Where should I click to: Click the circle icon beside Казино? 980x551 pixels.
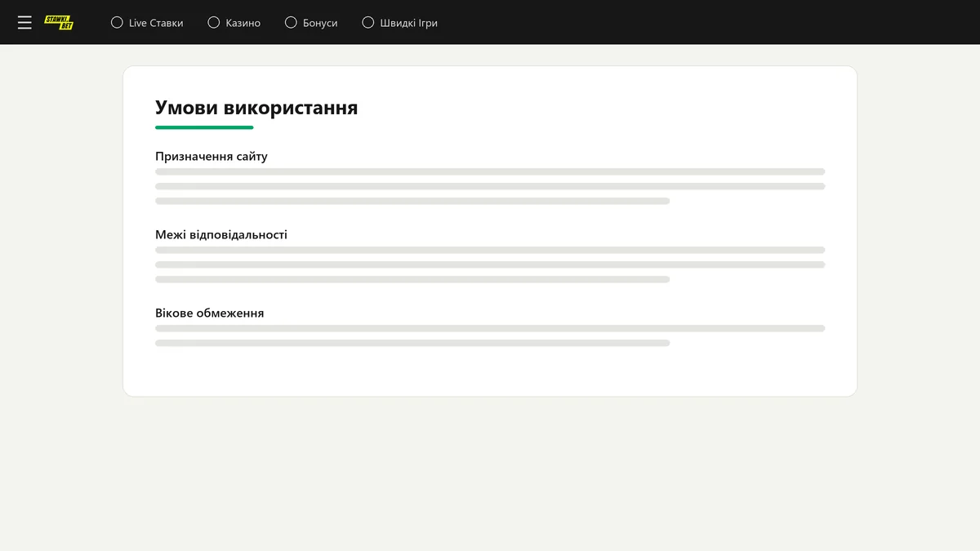[214, 23]
